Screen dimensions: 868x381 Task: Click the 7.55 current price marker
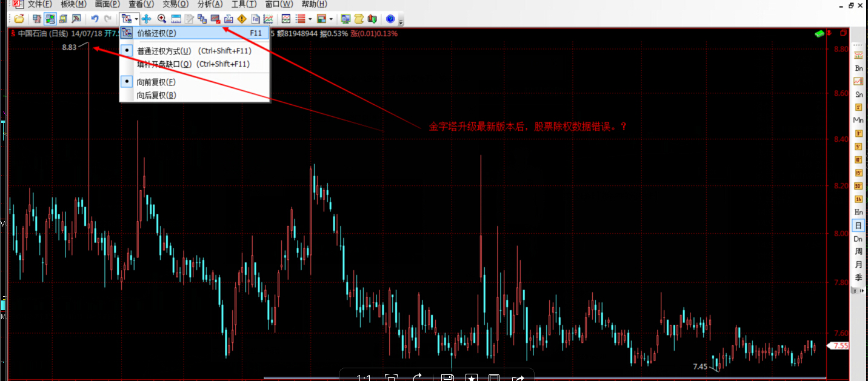point(840,346)
